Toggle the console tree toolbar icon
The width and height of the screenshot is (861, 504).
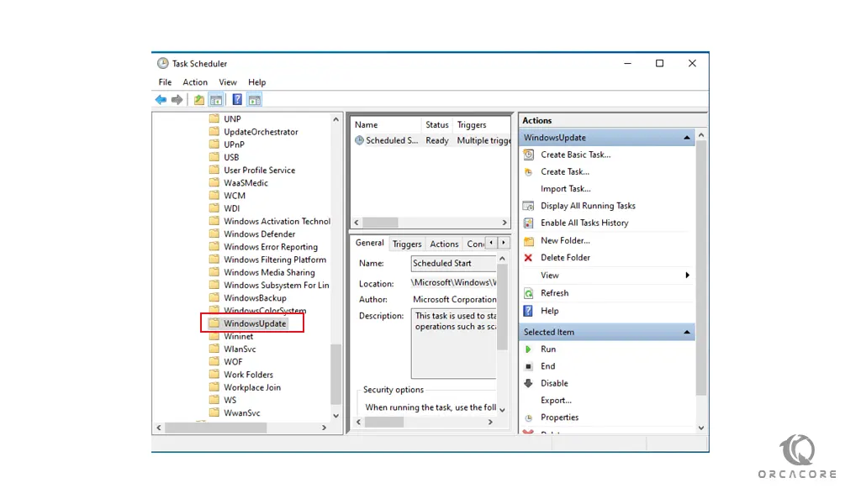pyautogui.click(x=216, y=100)
